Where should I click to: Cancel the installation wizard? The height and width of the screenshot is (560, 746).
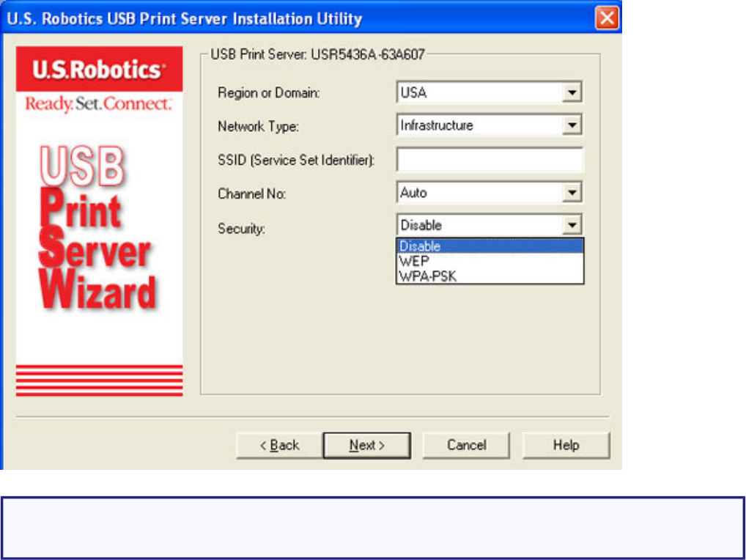[466, 446]
